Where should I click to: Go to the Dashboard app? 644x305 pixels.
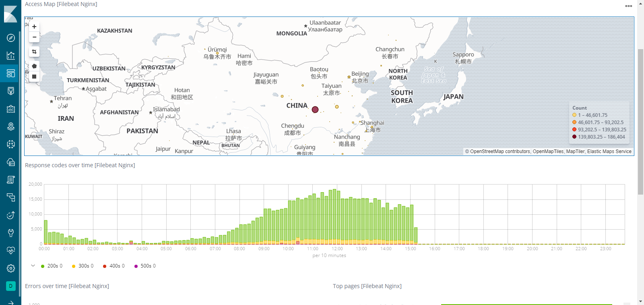click(11, 73)
